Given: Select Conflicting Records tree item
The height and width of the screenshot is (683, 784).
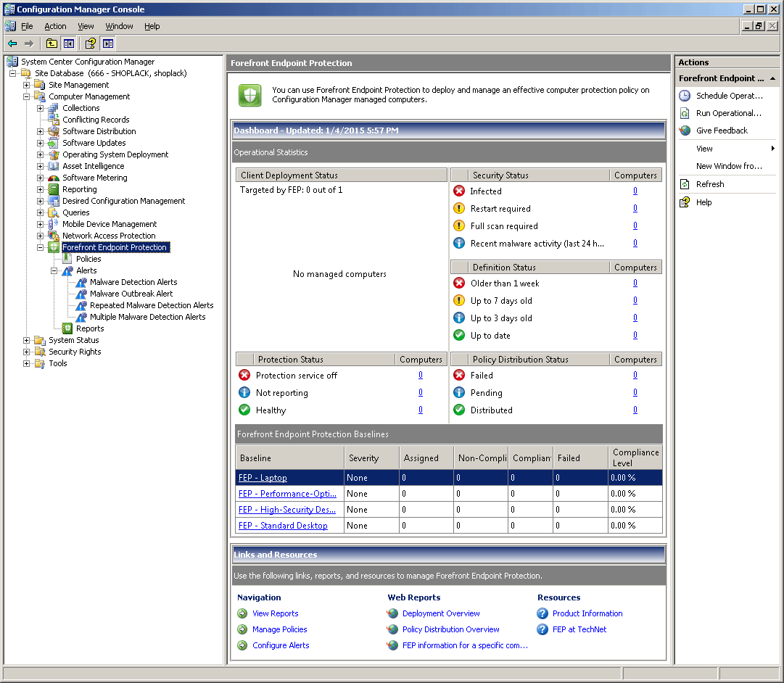Looking at the screenshot, I should 96,120.
